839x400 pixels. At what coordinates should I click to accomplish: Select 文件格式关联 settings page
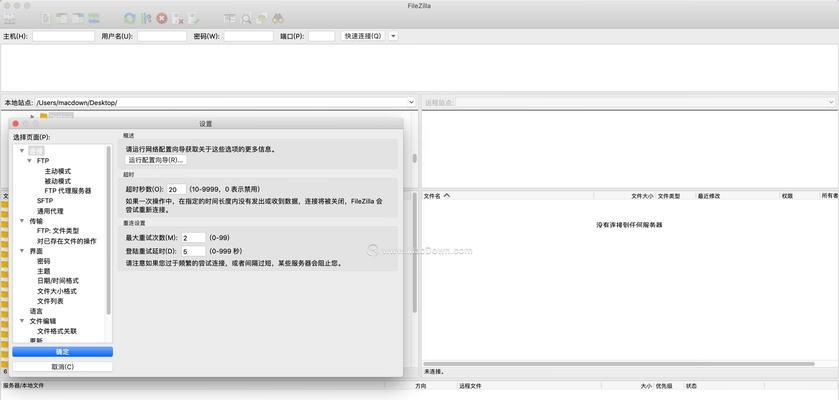[57, 331]
